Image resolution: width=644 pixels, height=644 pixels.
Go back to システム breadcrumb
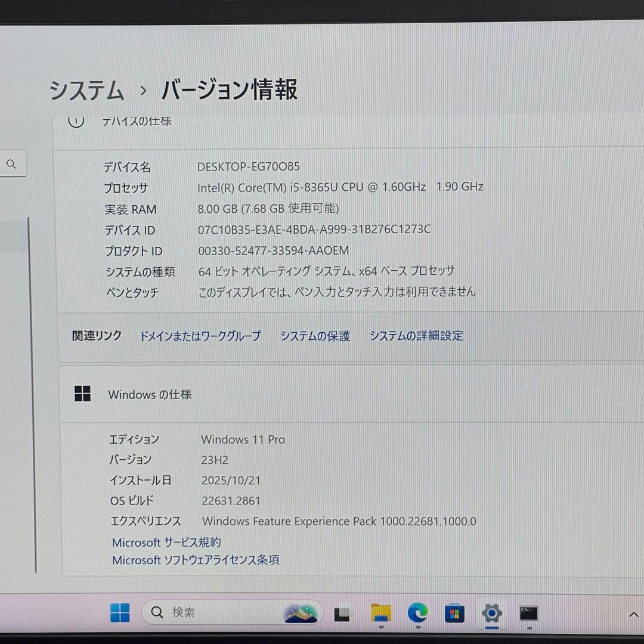(86, 90)
